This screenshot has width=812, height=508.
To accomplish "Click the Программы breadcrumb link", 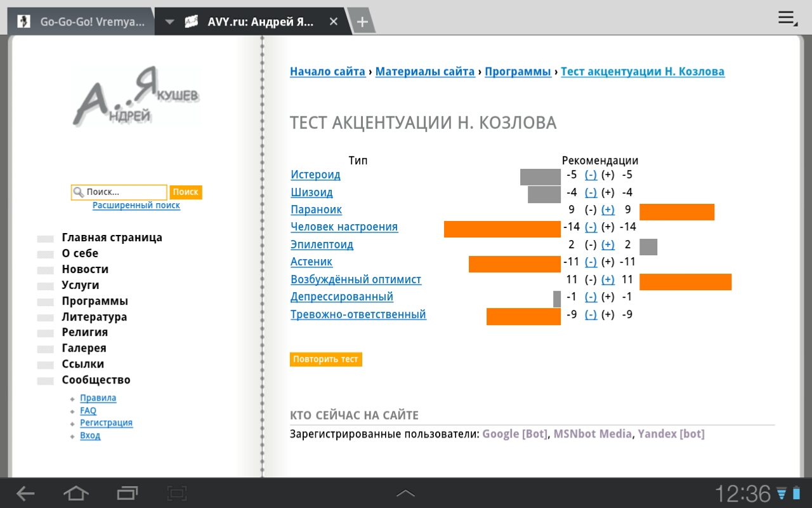I will [x=518, y=72].
